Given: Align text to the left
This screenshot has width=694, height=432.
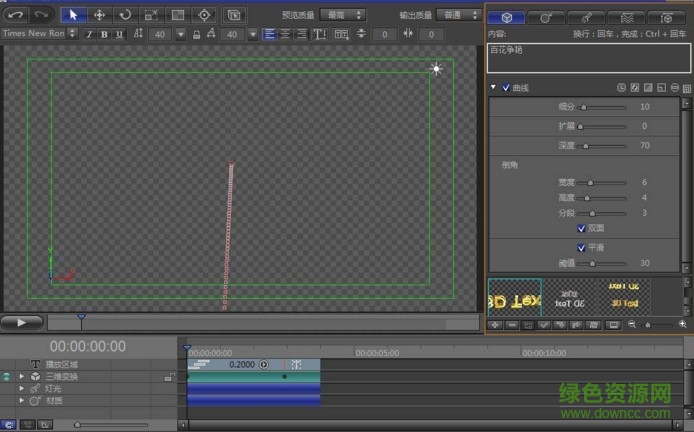Looking at the screenshot, I should click(270, 34).
